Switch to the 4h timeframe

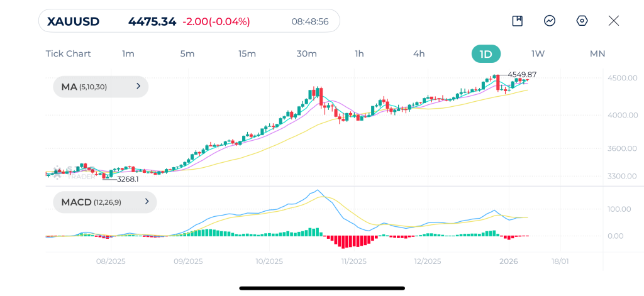coord(419,54)
